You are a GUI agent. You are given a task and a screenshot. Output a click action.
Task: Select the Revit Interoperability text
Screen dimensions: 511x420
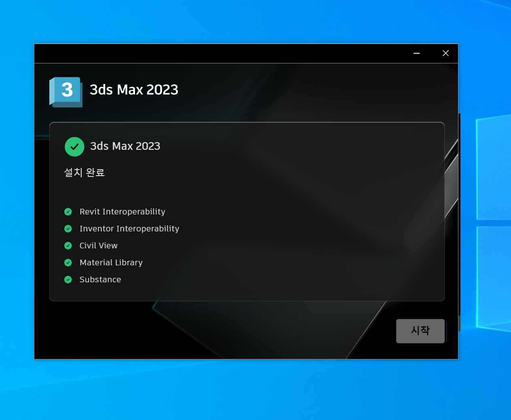(x=122, y=212)
